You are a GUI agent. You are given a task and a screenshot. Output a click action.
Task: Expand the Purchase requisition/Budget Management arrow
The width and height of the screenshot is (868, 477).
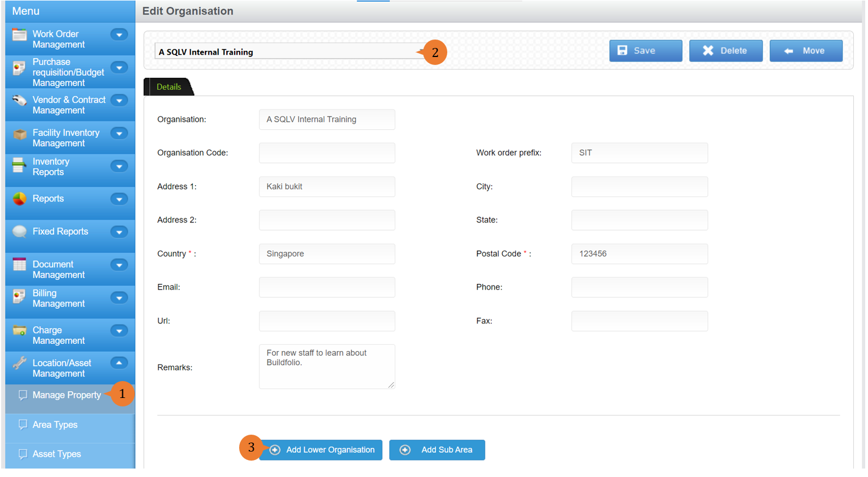click(x=119, y=68)
